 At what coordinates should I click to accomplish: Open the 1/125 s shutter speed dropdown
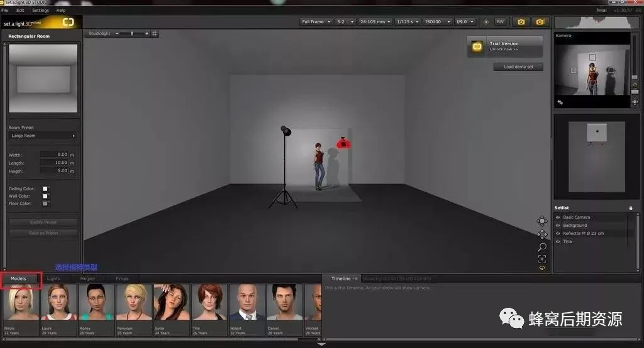tap(408, 22)
